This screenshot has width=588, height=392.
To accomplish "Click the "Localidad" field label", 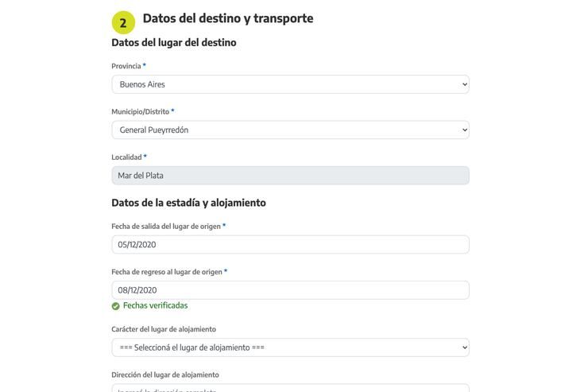I will [x=126, y=157].
